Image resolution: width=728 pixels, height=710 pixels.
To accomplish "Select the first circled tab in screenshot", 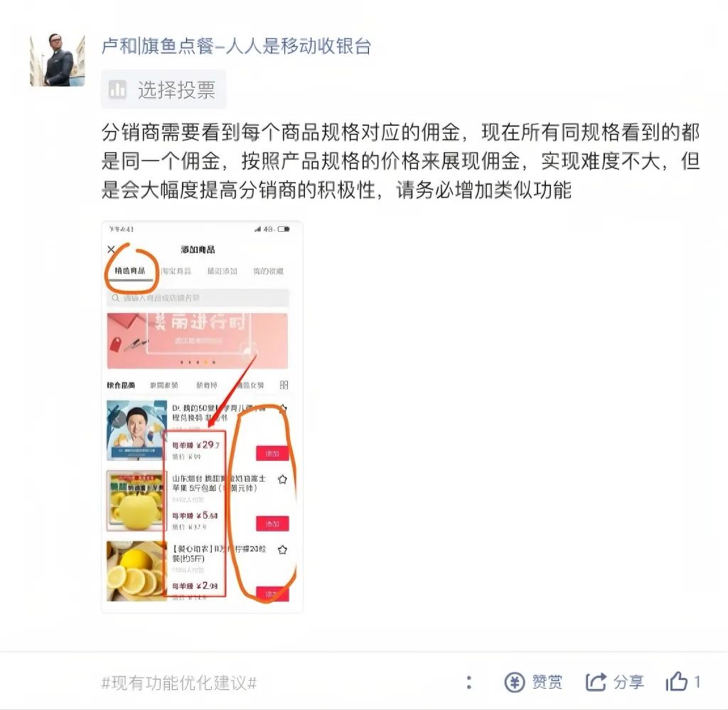I will tap(130, 271).
